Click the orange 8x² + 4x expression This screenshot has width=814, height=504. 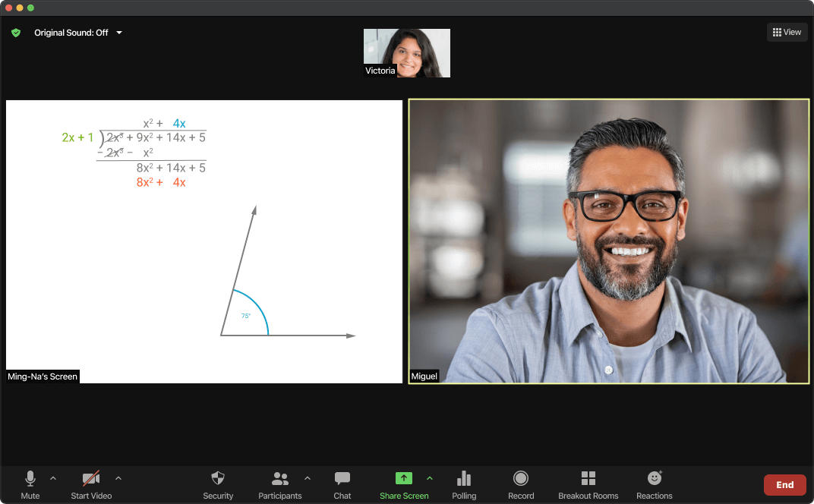coord(161,182)
